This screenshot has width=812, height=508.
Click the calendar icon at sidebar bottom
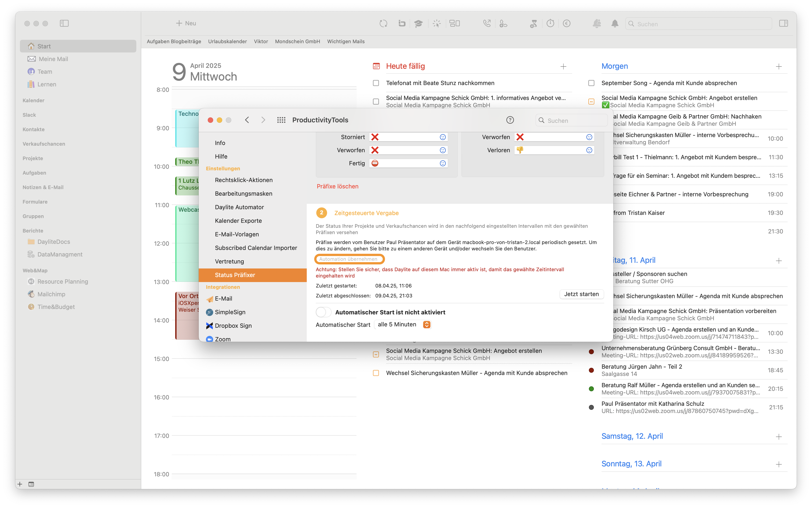pyautogui.click(x=31, y=484)
